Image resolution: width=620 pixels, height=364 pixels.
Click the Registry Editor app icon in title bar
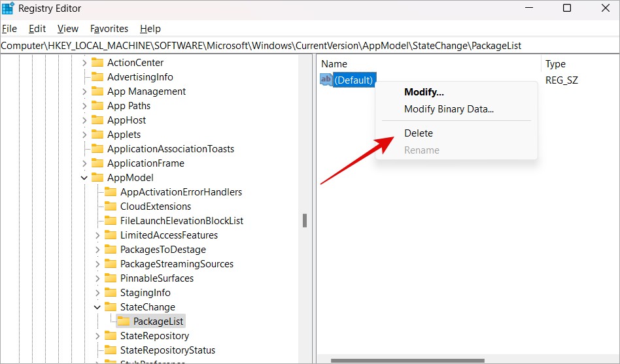click(x=8, y=8)
